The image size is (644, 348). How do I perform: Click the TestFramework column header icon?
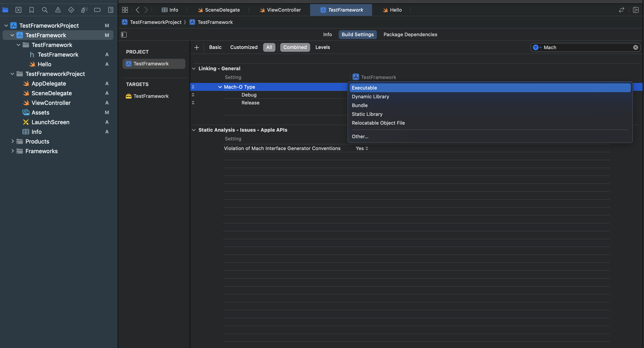[356, 77]
